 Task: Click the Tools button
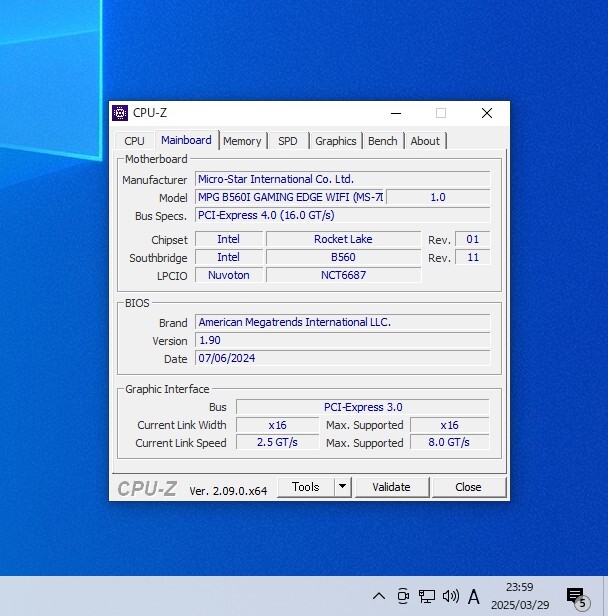tap(306, 487)
